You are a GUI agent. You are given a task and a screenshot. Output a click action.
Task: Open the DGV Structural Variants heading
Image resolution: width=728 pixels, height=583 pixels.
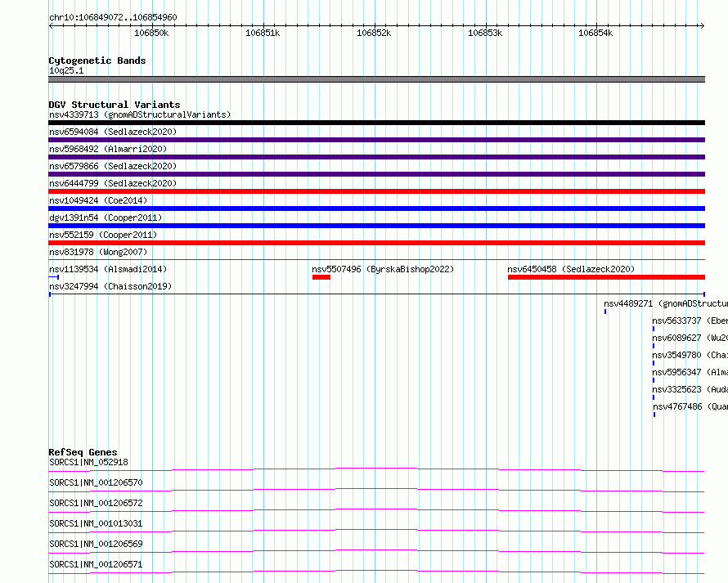[115, 105]
